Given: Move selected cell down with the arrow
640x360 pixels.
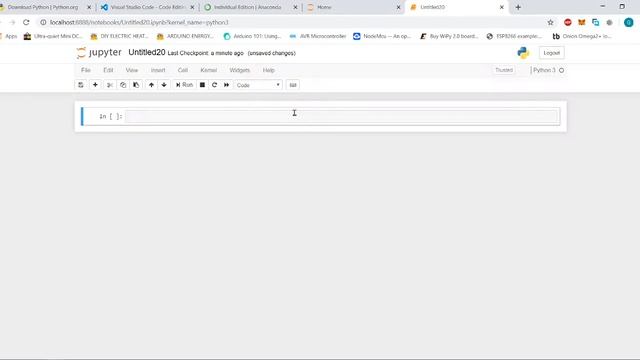Looking at the screenshot, I should tap(164, 85).
